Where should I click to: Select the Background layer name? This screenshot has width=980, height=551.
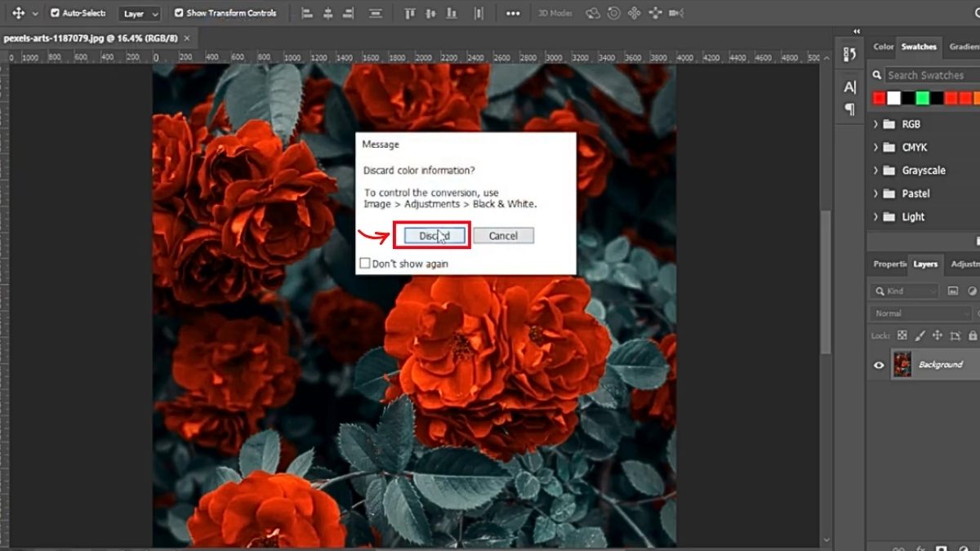(x=941, y=365)
